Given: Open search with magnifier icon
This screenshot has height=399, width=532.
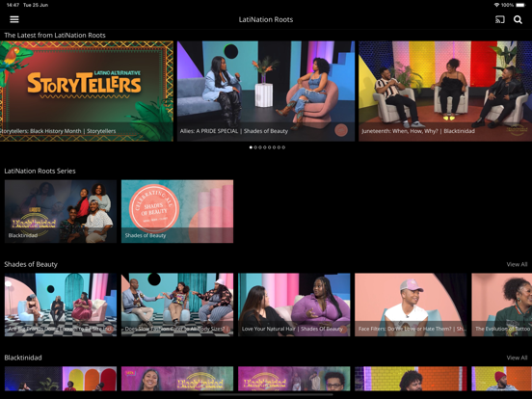Looking at the screenshot, I should tap(518, 19).
